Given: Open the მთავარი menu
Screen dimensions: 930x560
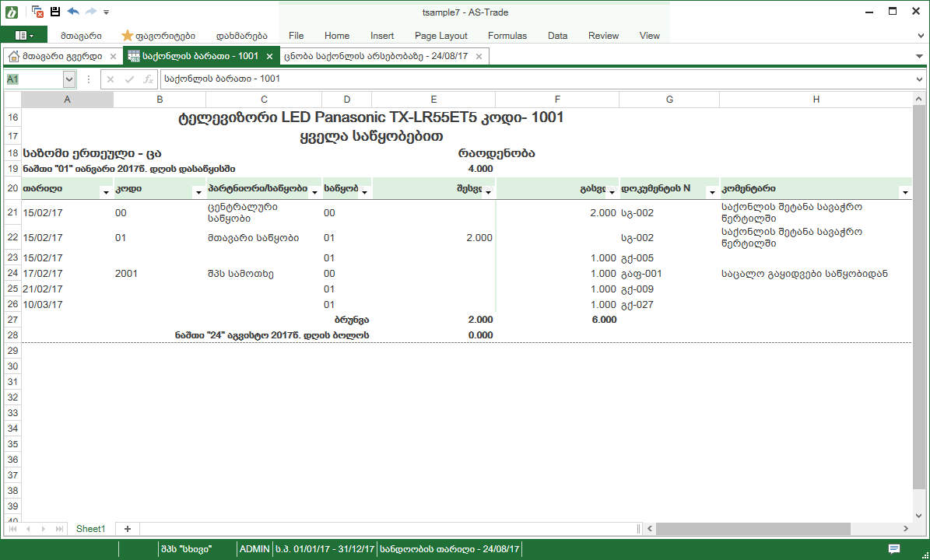Looking at the screenshot, I should point(81,36).
